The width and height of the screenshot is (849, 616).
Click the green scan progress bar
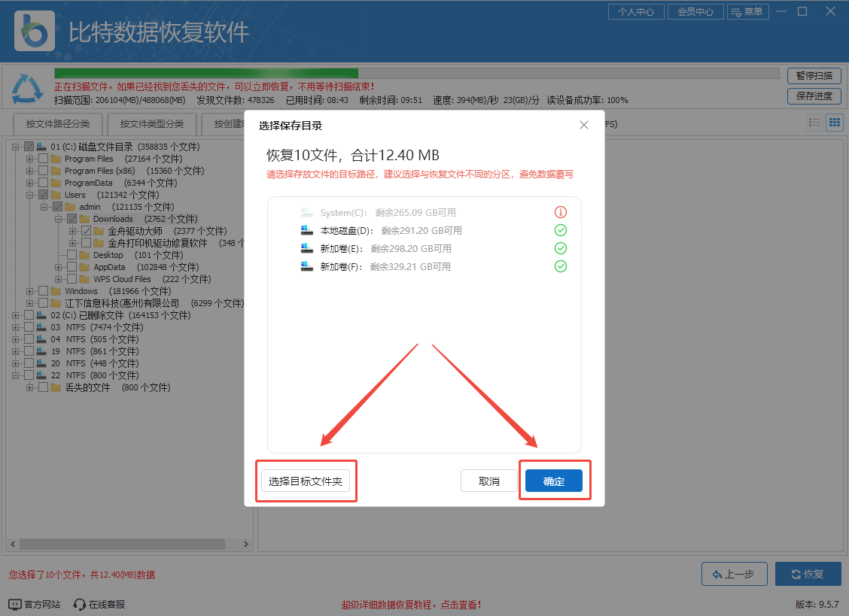pyautogui.click(x=206, y=74)
